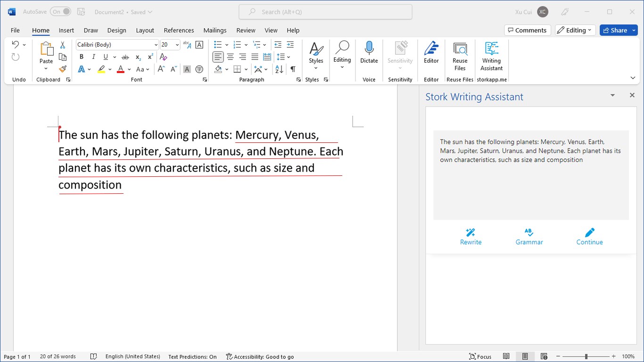
Task: Click Rewrite in Stork Writing Assistant
Action: pyautogui.click(x=471, y=237)
